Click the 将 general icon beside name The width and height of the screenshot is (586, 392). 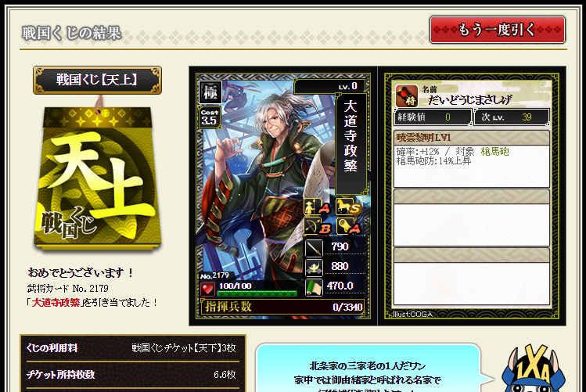(407, 96)
